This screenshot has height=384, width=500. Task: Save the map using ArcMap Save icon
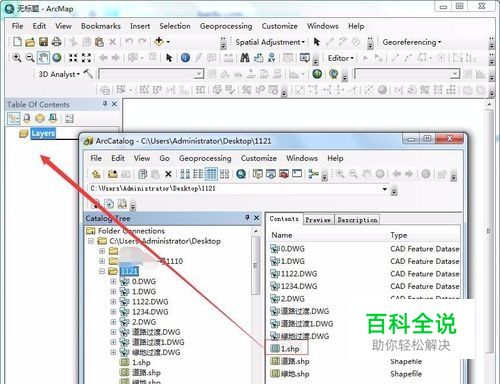coord(43,42)
